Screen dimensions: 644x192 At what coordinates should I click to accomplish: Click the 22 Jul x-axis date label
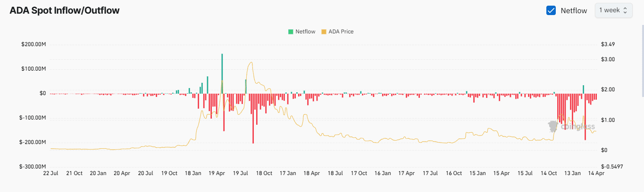pos(50,173)
